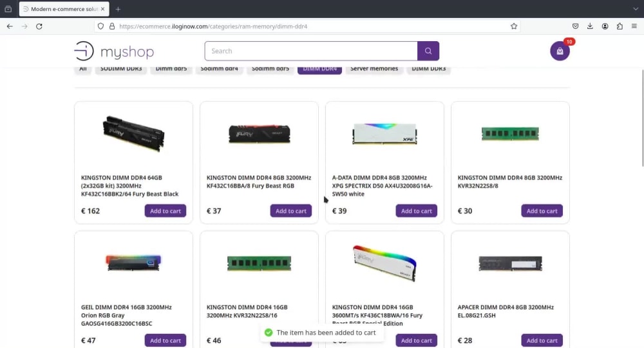This screenshot has height=348, width=644.
Task: Add Kingston 16GB 3600MT/s Fury to cart
Action: coord(417,340)
